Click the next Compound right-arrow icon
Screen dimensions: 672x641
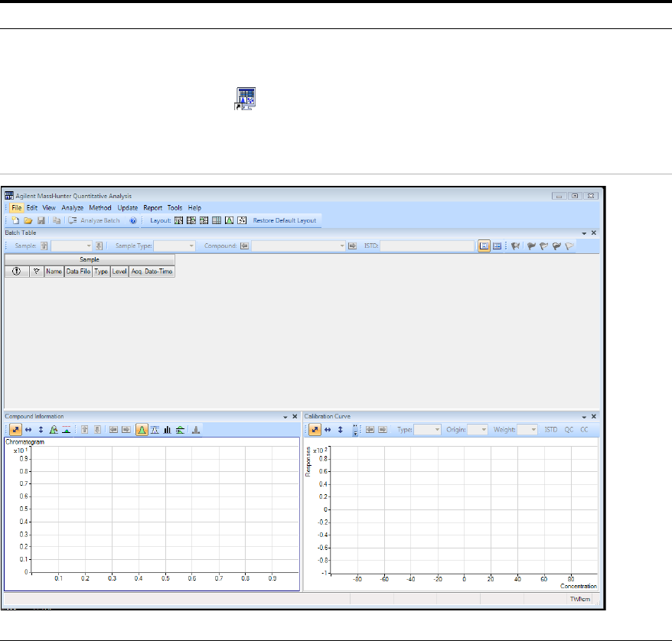coord(352,246)
